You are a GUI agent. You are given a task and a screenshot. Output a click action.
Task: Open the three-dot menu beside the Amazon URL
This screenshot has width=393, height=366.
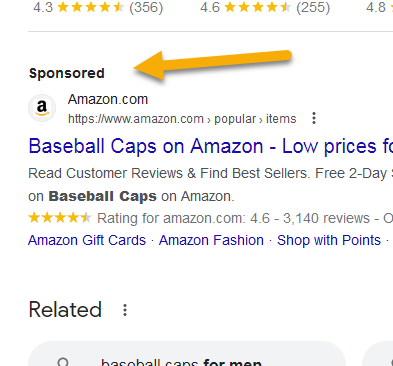point(314,118)
